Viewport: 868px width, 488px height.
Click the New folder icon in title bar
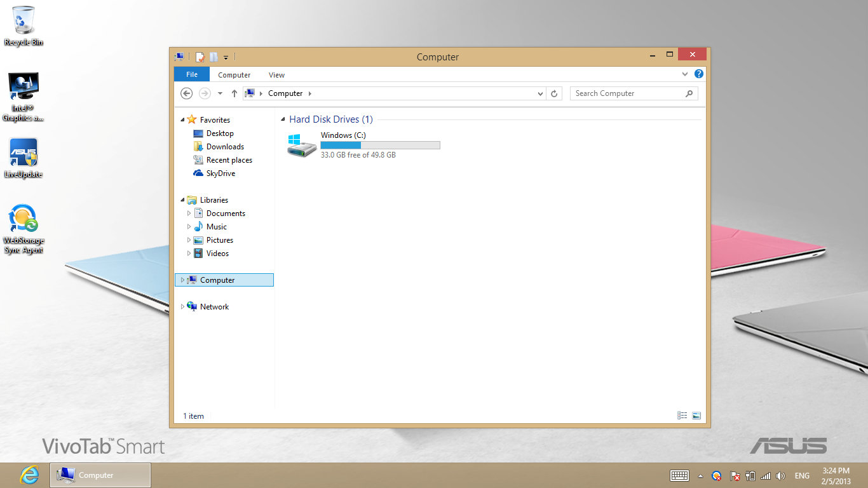pos(214,57)
